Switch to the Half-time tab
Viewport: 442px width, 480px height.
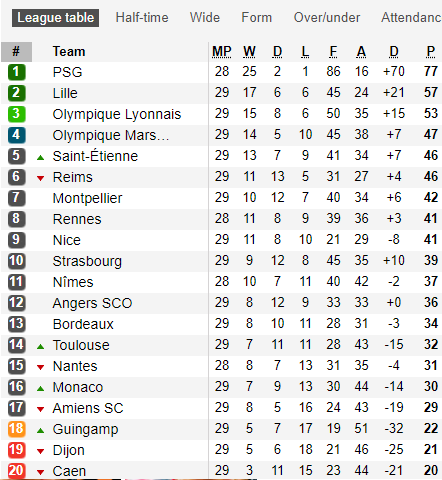142,18
